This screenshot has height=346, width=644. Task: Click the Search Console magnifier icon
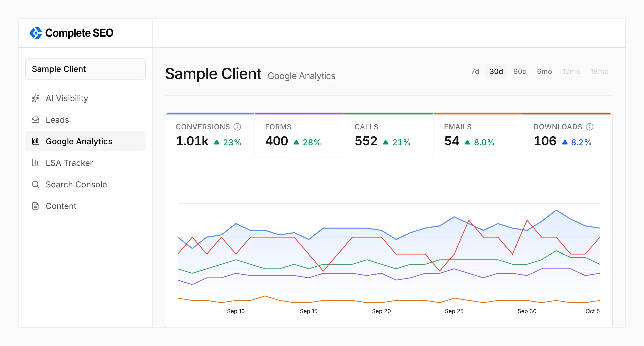pos(35,185)
